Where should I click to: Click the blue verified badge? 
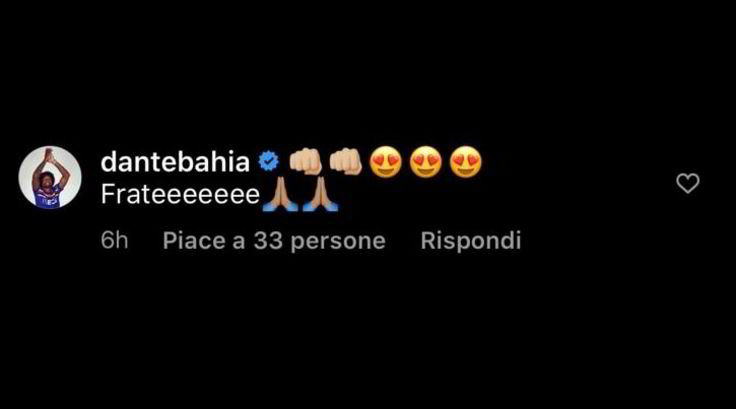coord(268,162)
